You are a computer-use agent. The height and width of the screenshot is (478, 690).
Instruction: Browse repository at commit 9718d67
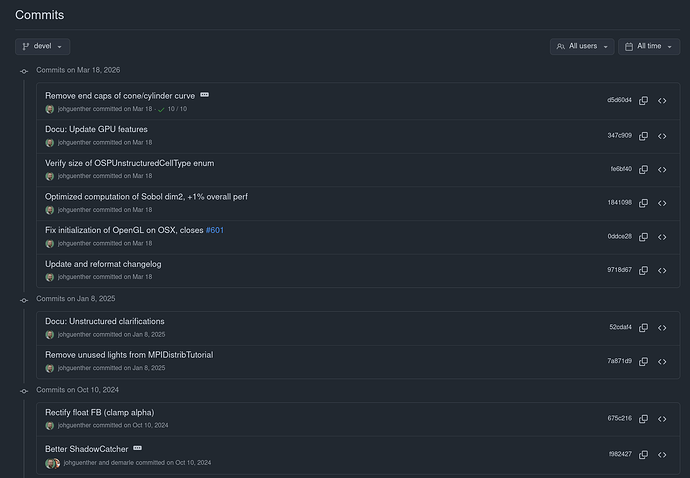tap(662, 270)
